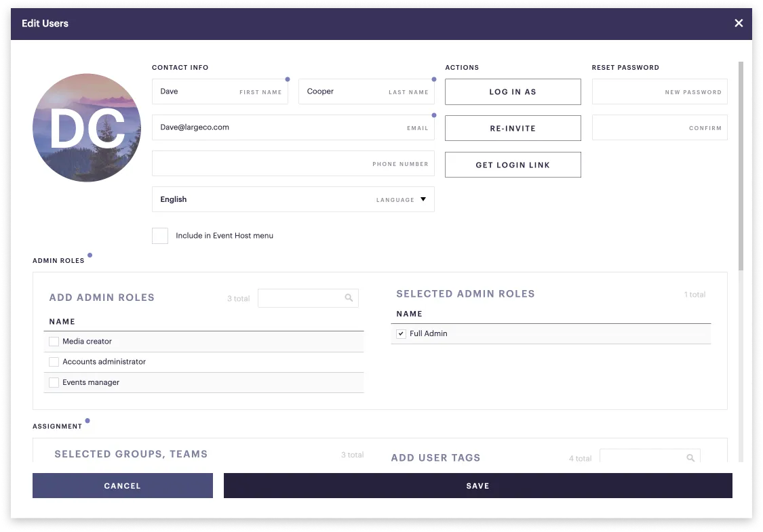The image size is (763, 532).
Task: Click the 'ASSIGNMENT' section heading
Action: click(58, 426)
